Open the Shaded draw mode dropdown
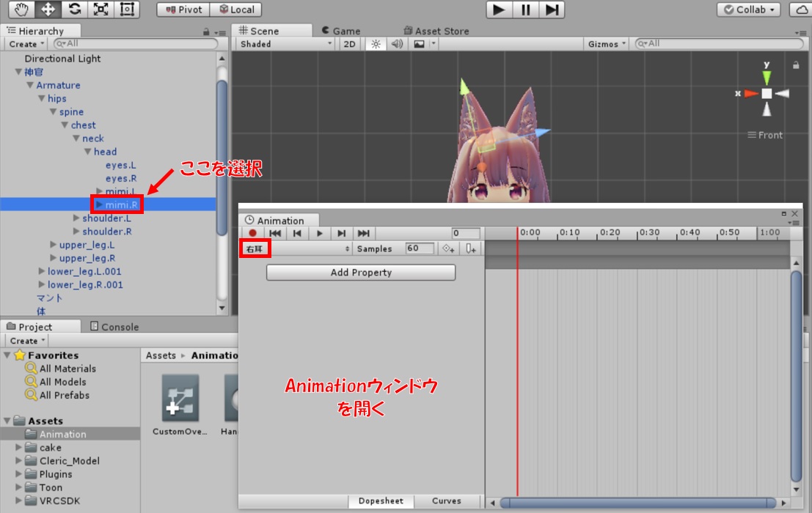 click(286, 44)
